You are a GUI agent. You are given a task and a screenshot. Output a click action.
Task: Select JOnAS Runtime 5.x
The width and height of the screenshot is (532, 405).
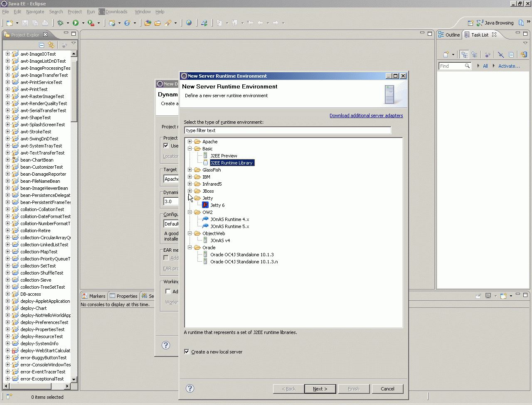(230, 226)
